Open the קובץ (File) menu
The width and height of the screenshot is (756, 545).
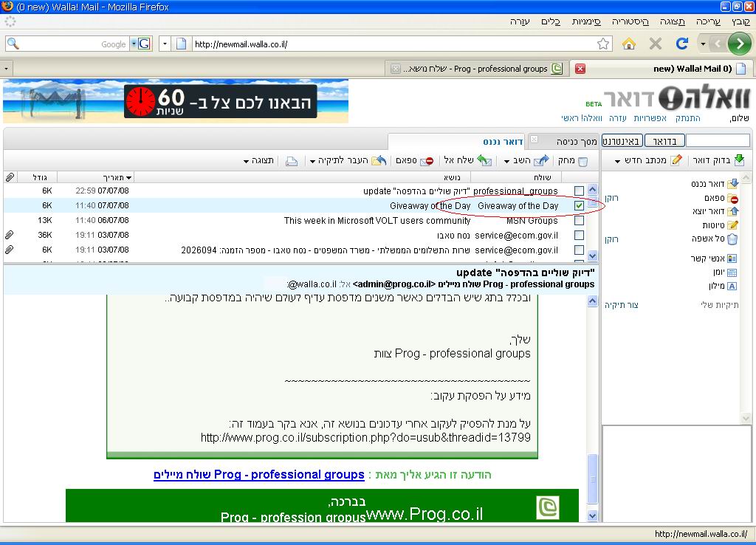tap(740, 21)
